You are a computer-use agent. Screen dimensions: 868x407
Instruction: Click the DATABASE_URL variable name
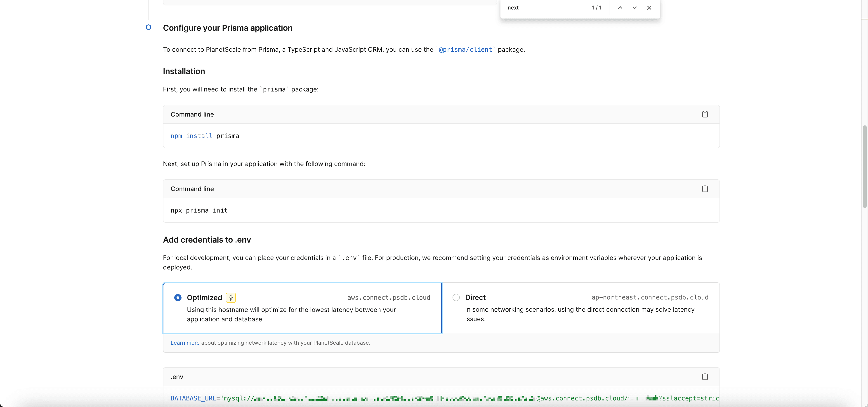(x=193, y=398)
